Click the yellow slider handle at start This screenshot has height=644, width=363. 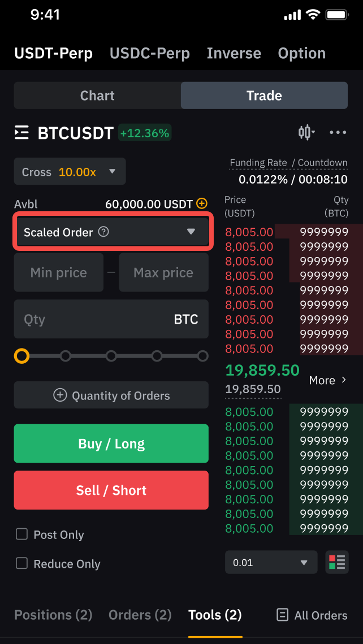tap(21, 356)
